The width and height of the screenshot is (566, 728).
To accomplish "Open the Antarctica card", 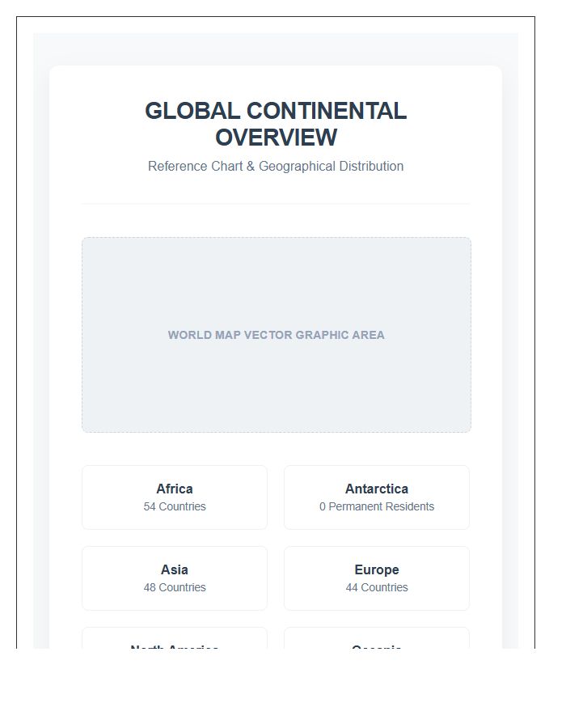I will coord(377,497).
